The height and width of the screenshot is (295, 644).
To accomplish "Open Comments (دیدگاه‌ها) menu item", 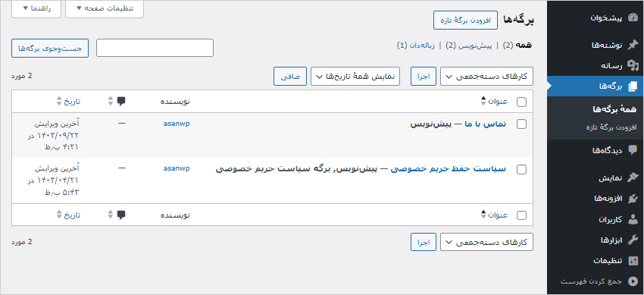I will point(607,151).
